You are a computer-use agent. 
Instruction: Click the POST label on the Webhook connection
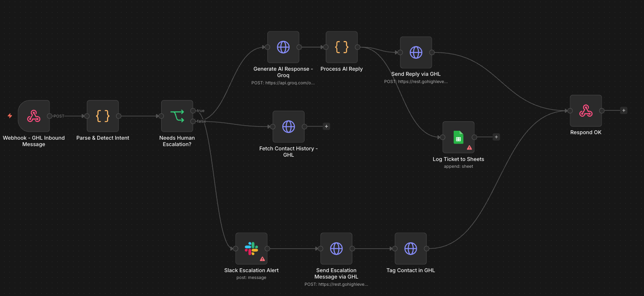tap(58, 116)
